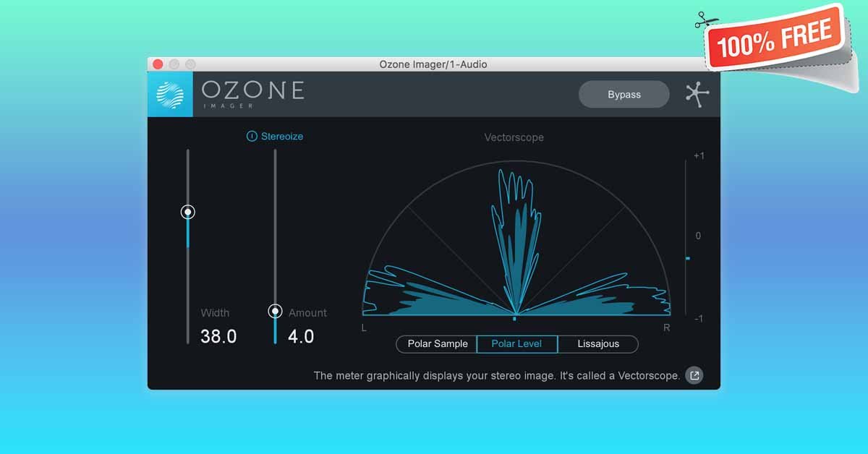
Task: Click the 0 correlation scale label
Action: point(699,236)
